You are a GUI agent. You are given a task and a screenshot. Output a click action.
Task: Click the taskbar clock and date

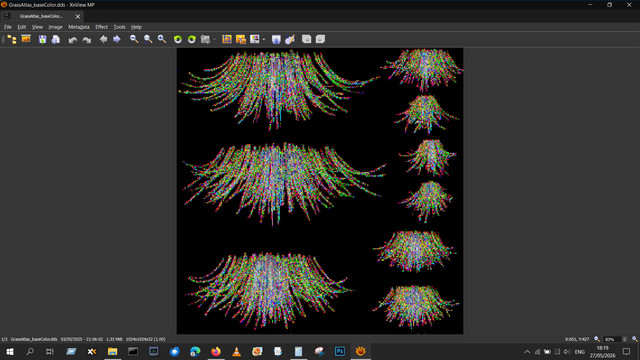(x=602, y=352)
